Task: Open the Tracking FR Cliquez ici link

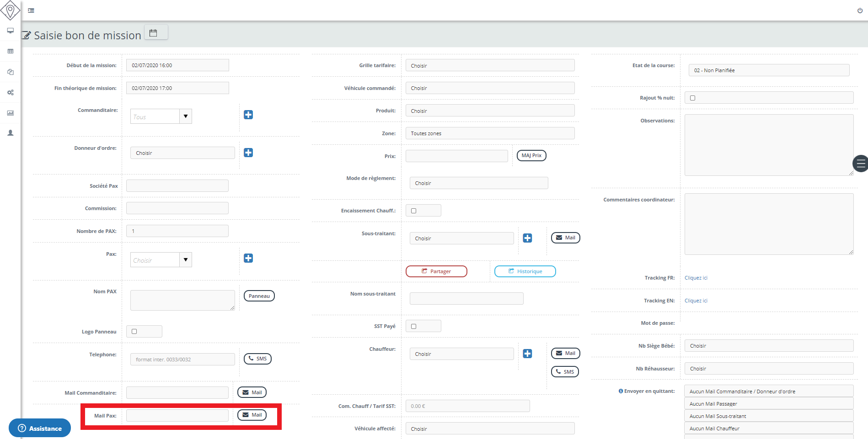Action: [696, 278]
